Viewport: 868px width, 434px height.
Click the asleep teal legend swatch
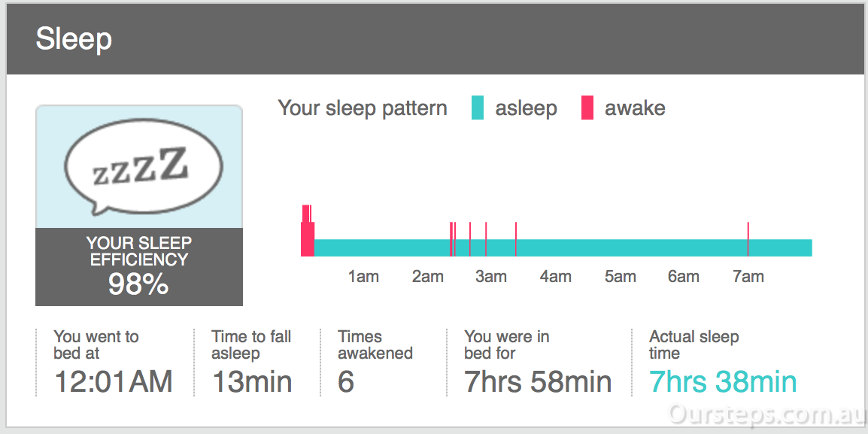click(x=477, y=108)
